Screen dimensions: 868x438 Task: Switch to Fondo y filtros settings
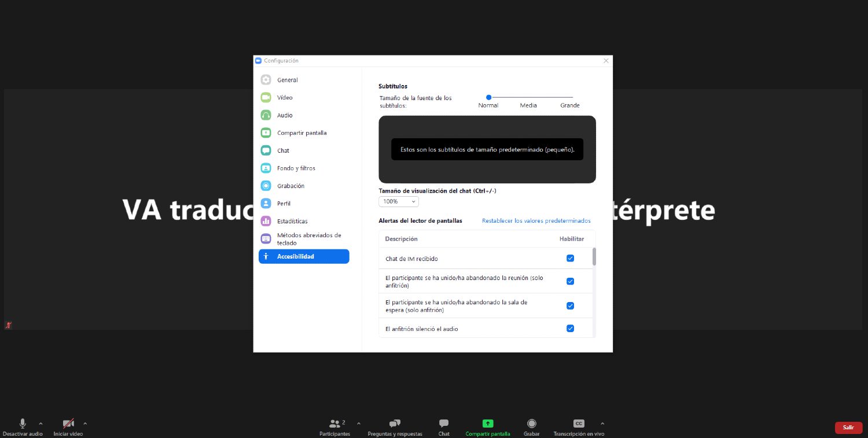click(x=296, y=168)
